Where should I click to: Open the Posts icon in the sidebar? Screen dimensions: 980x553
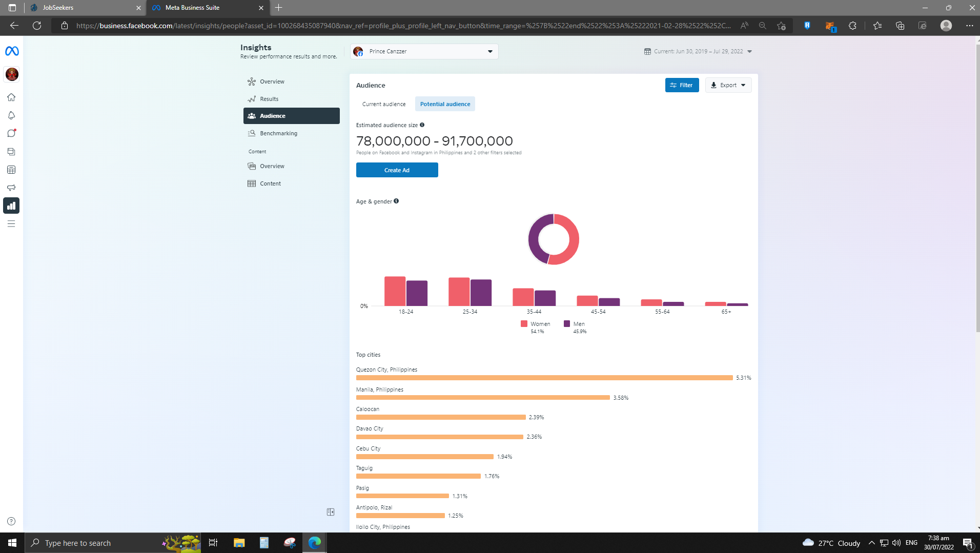pyautogui.click(x=11, y=152)
